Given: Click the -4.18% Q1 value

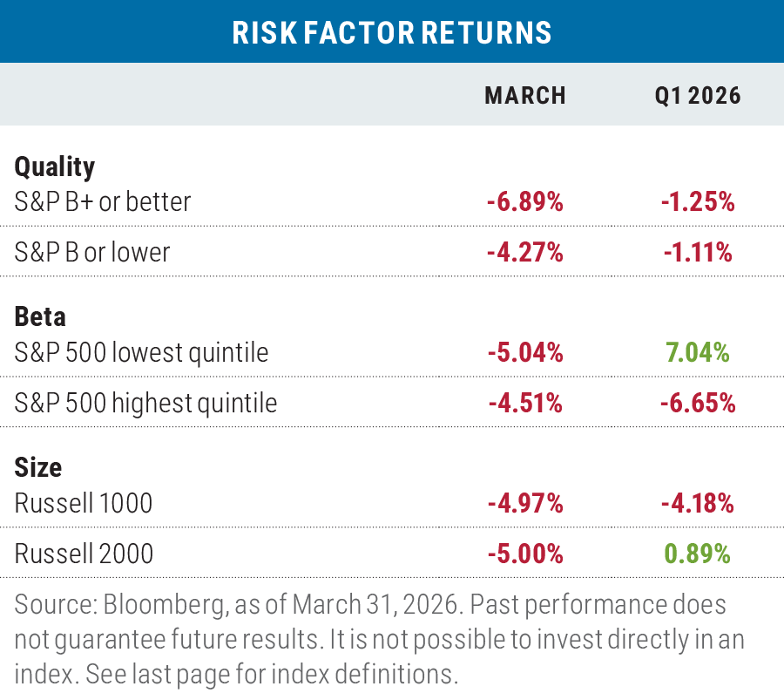Looking at the screenshot, I should tap(698, 503).
